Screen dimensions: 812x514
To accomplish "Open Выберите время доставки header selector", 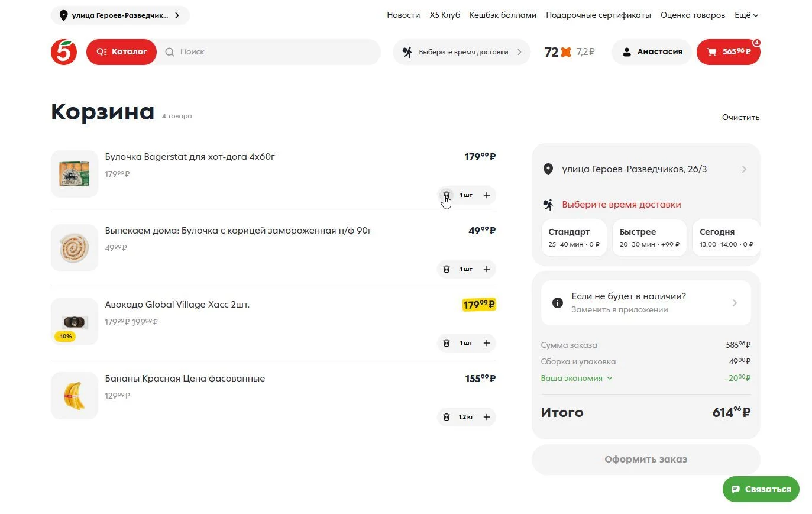I will pos(461,52).
